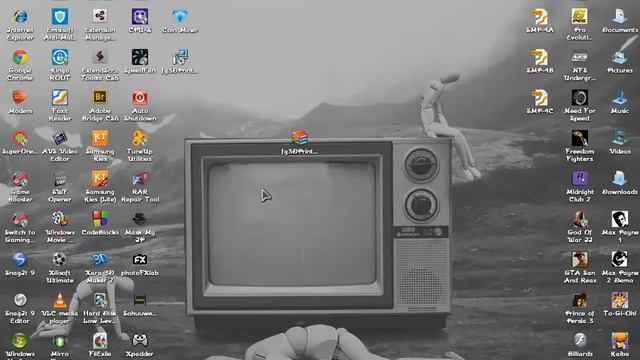Select the Kingo ROOT icon

click(60, 58)
